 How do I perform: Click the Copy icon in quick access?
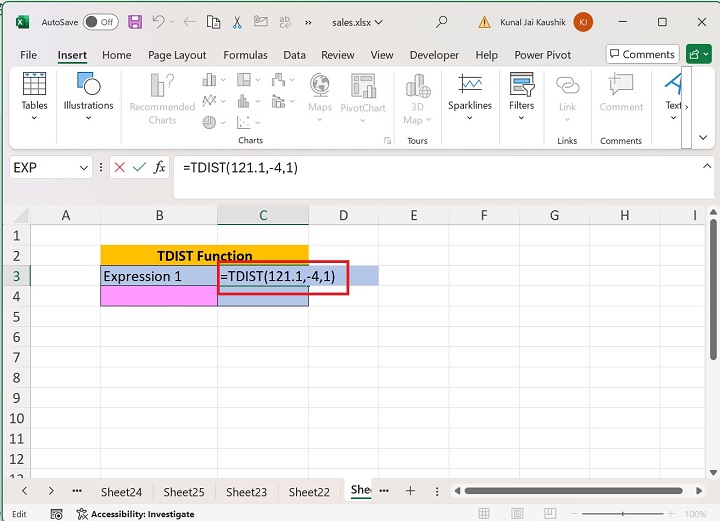point(213,22)
